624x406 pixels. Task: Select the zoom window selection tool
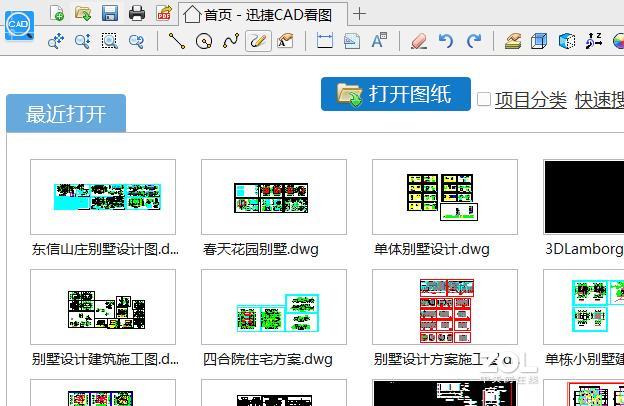109,41
